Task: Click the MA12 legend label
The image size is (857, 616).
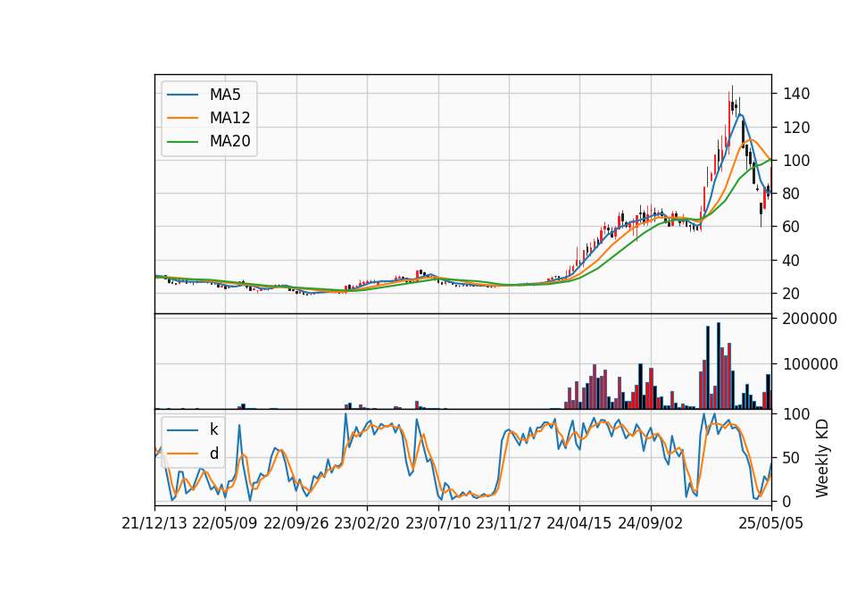Action: [230, 118]
